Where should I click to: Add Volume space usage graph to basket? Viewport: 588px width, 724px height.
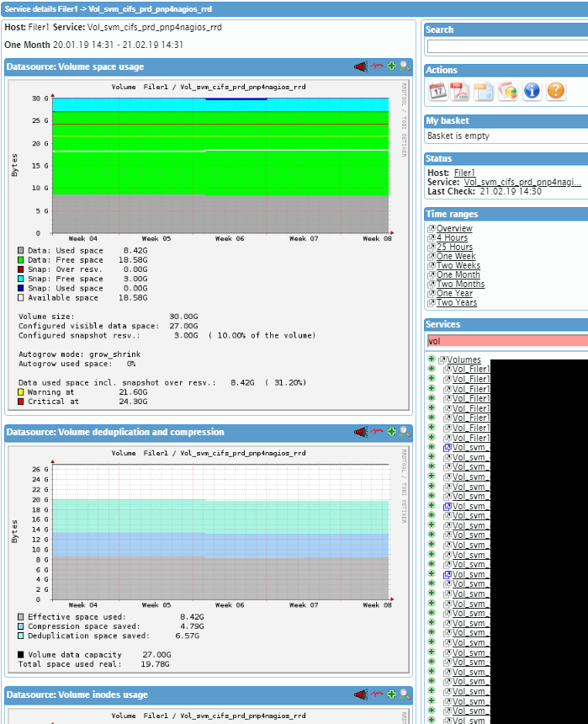[391, 66]
